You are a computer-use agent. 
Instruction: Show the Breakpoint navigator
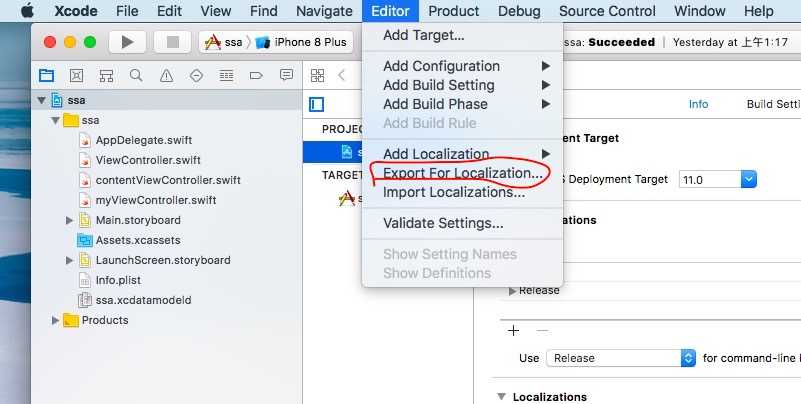[256, 76]
